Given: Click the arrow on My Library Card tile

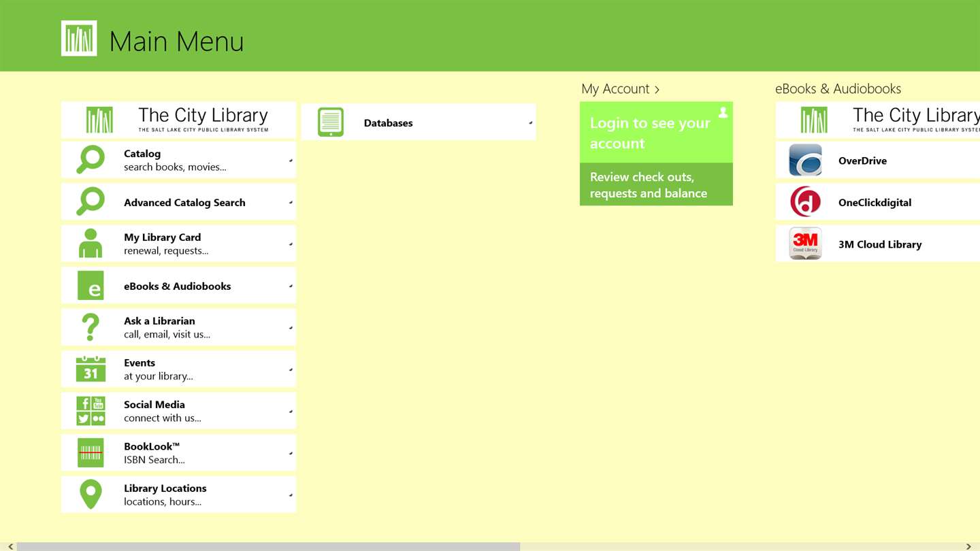Looking at the screenshot, I should point(291,244).
